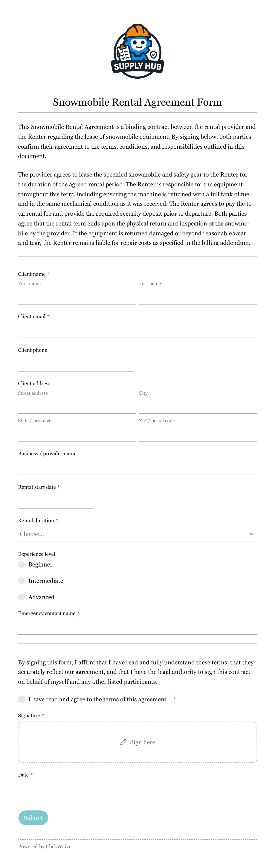Click the City input field
The height and width of the screenshot is (868, 275).
[x=198, y=406]
